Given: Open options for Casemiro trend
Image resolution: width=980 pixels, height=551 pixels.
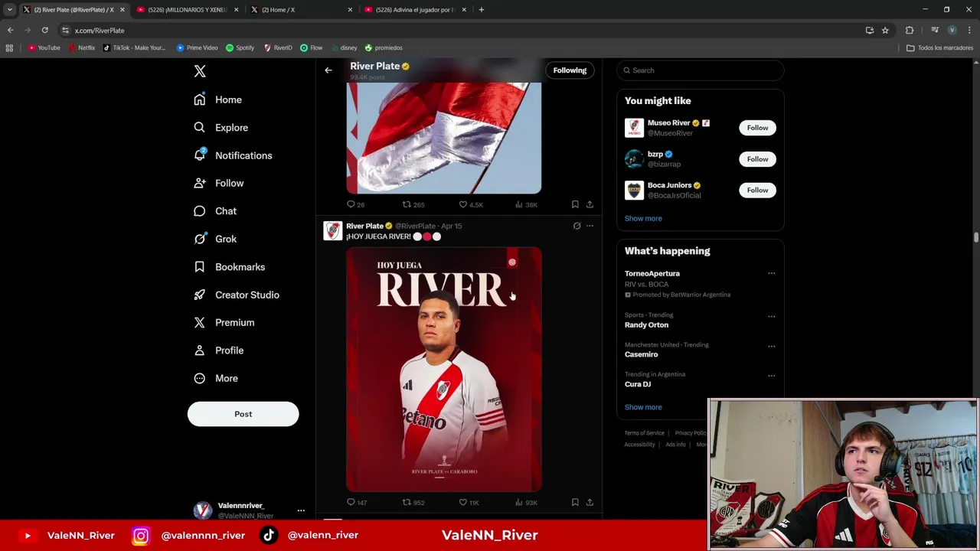Looking at the screenshot, I should [771, 345].
